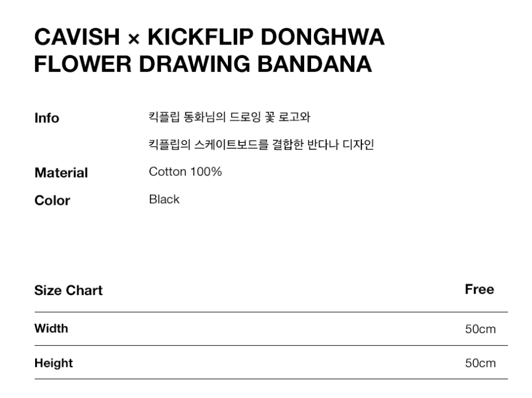Click the Black color value
This screenshot has height=398, width=532.
coord(164,200)
